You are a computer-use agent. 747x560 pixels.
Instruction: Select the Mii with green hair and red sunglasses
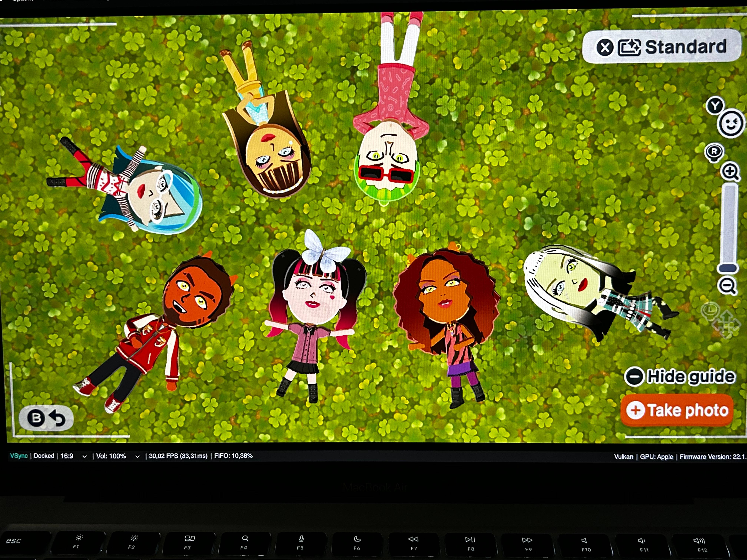point(388,135)
